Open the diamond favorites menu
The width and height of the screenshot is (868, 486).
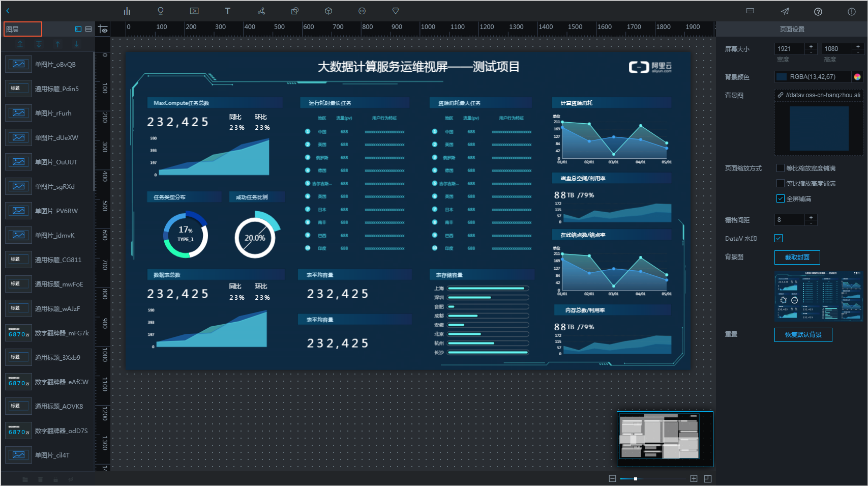click(x=396, y=11)
